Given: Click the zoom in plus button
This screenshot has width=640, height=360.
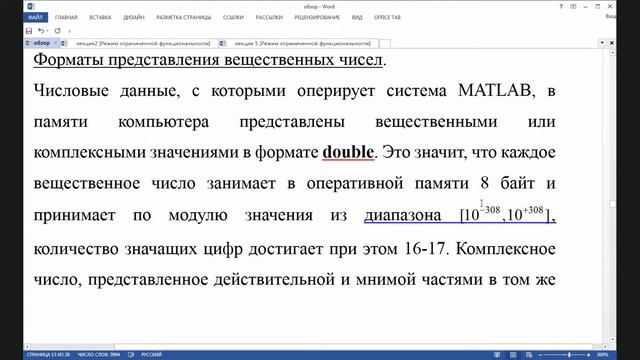Looking at the screenshot, I should tap(589, 355).
